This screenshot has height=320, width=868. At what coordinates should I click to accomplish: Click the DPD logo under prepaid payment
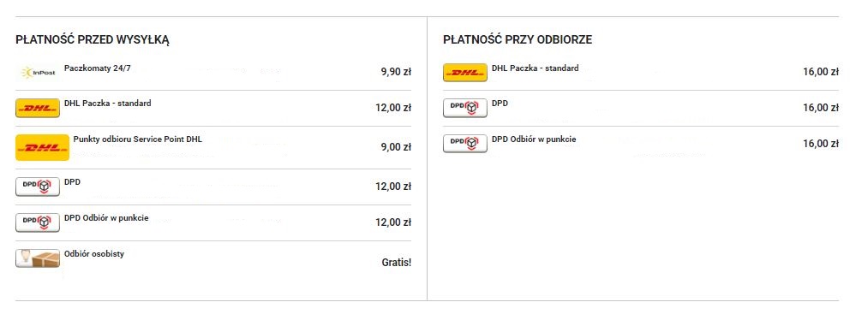point(38,187)
